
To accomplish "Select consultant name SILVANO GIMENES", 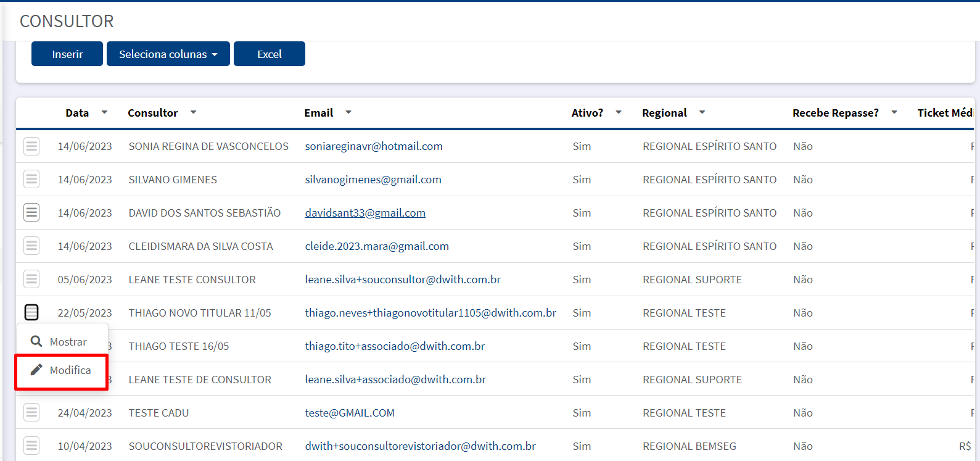I will coord(173,180).
